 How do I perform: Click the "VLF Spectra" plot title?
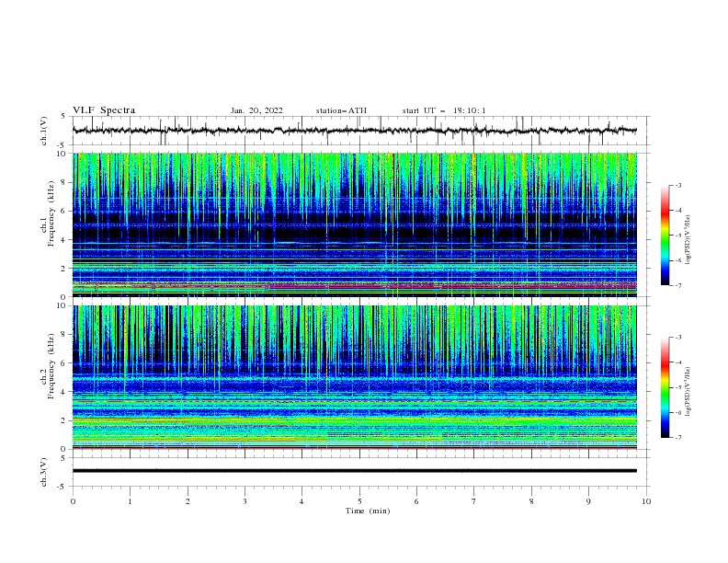coord(104,110)
